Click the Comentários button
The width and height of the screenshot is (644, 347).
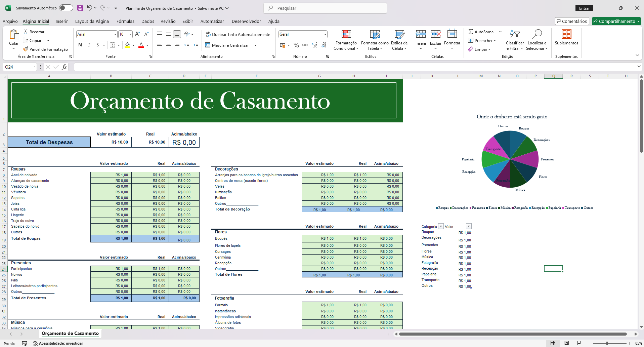[x=572, y=21]
